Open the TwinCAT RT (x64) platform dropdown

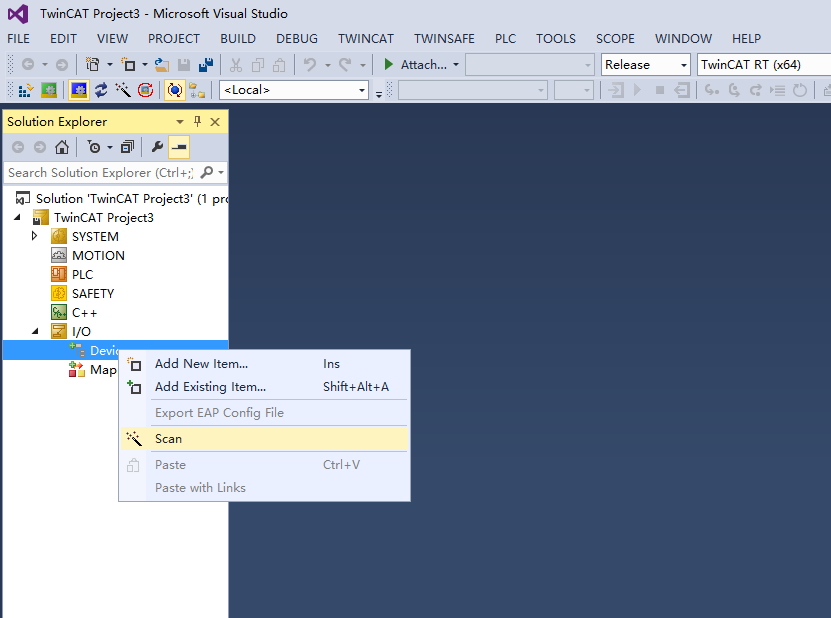[764, 65]
